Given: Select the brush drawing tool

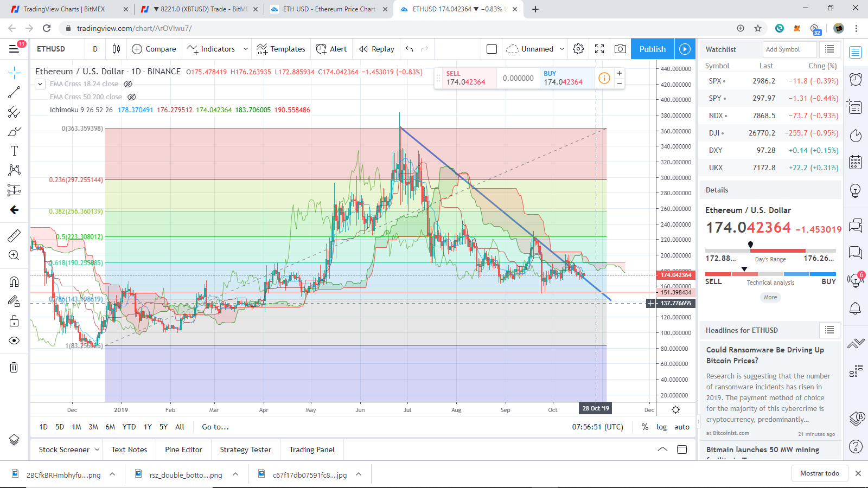Looking at the screenshot, I should click(14, 131).
